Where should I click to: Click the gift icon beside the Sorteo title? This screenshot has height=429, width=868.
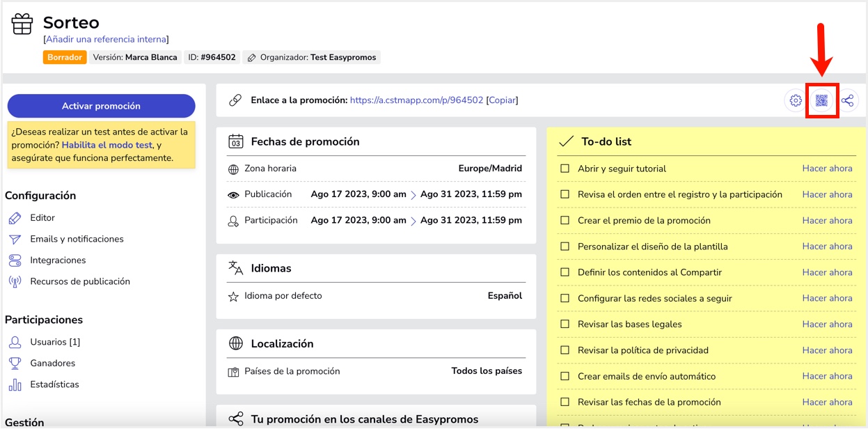click(22, 22)
